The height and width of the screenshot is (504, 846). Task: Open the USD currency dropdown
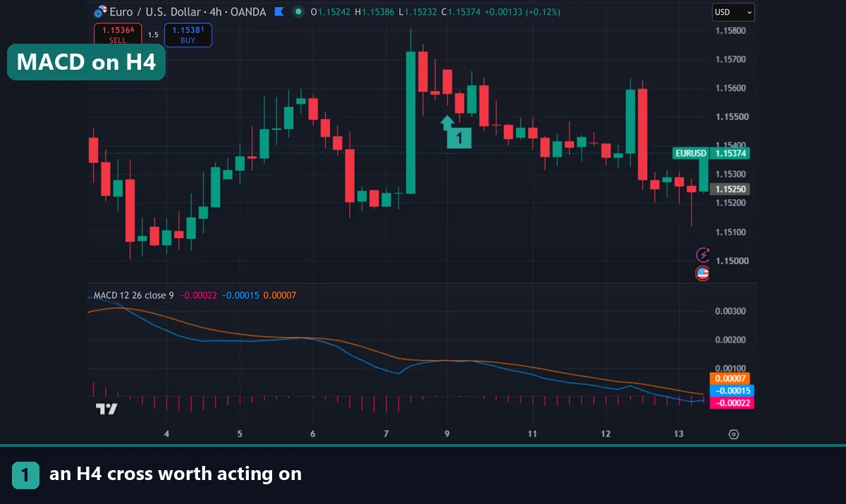click(x=733, y=12)
